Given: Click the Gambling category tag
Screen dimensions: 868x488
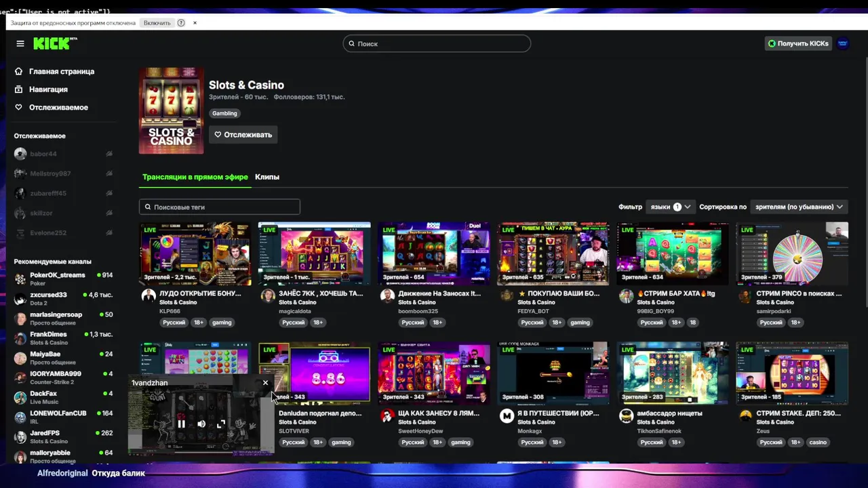Looking at the screenshot, I should [x=224, y=113].
